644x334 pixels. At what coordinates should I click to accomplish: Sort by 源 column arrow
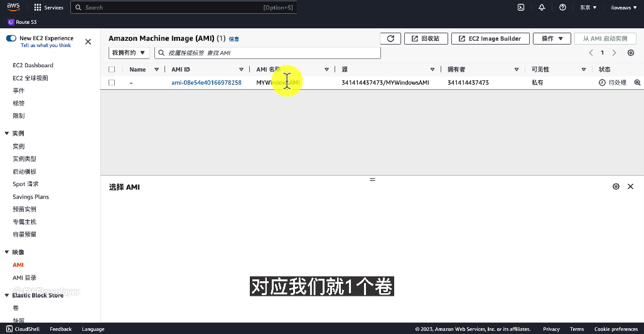pyautogui.click(x=432, y=70)
